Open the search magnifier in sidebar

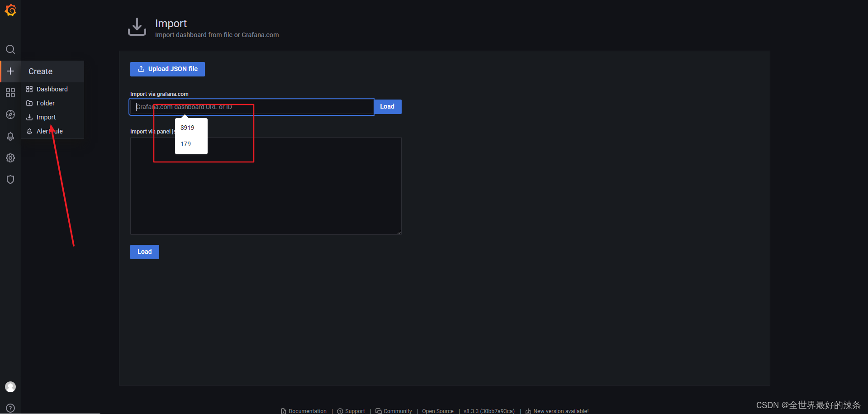pyautogui.click(x=10, y=49)
